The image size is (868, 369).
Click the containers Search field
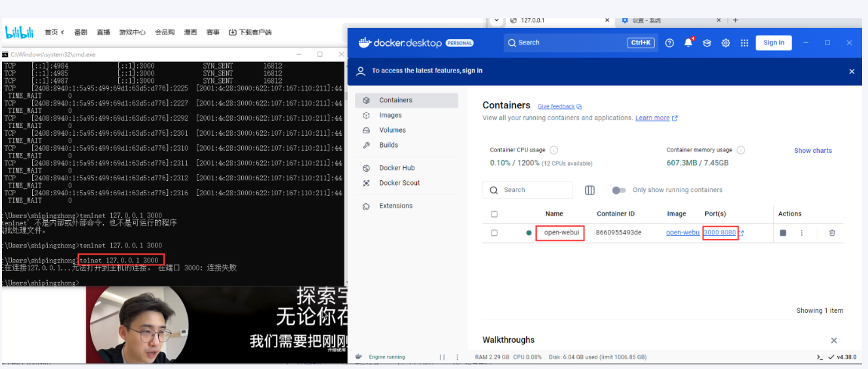pos(528,190)
